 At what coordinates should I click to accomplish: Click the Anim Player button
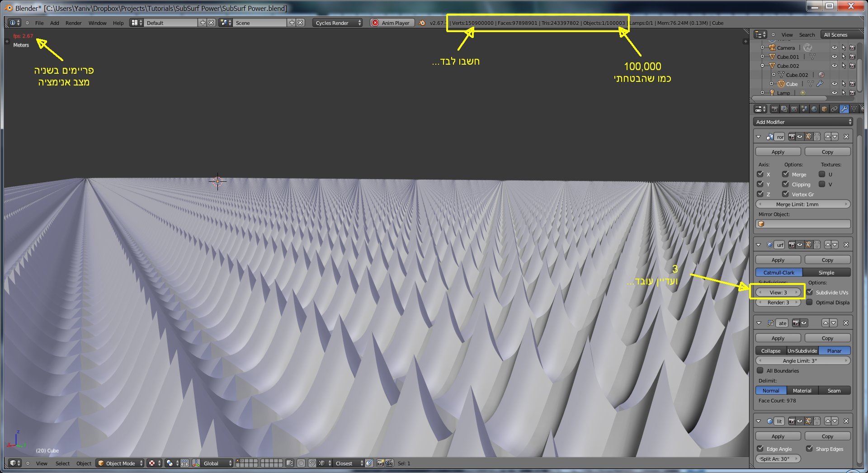[x=392, y=23]
